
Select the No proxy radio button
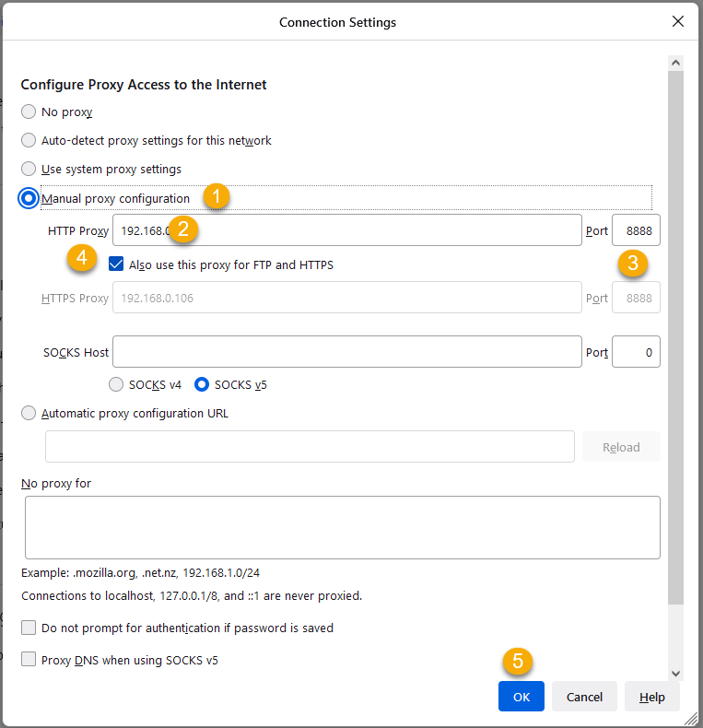click(29, 112)
